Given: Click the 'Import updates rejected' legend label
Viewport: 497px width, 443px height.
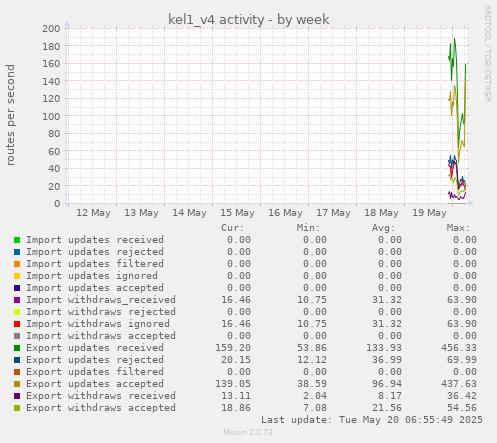Looking at the screenshot, I should click(x=95, y=252).
